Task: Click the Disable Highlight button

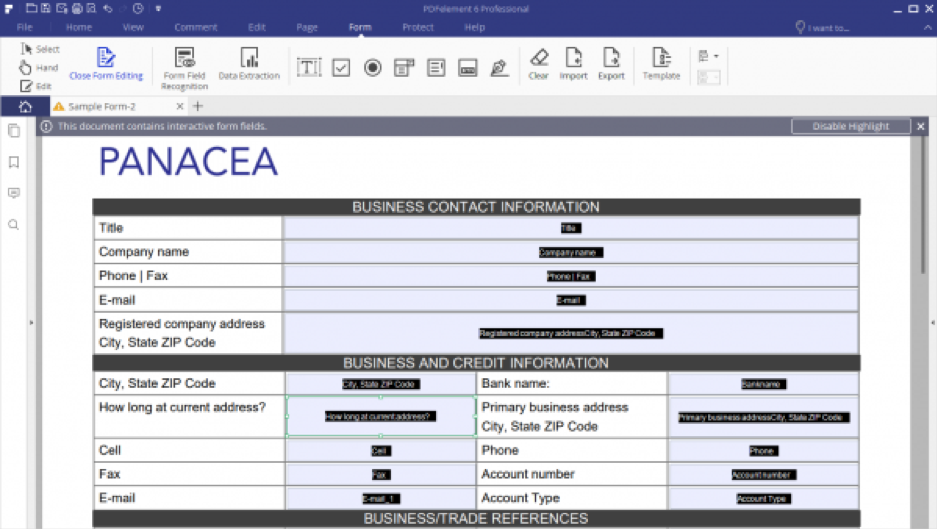Action: point(850,126)
